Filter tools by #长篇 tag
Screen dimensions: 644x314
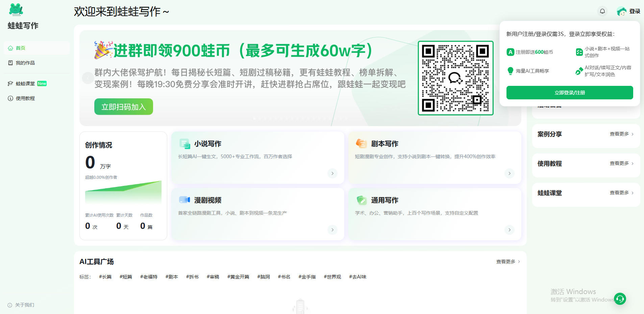[x=105, y=277]
